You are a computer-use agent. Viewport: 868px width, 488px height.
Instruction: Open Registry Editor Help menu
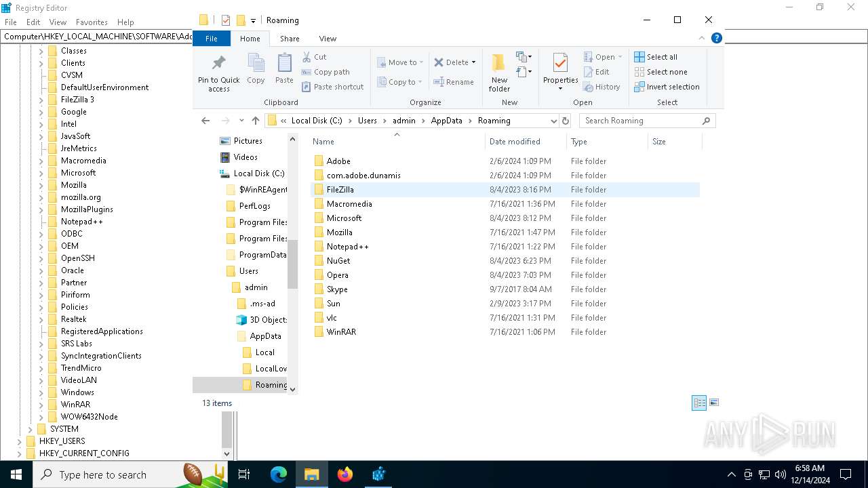(x=125, y=22)
